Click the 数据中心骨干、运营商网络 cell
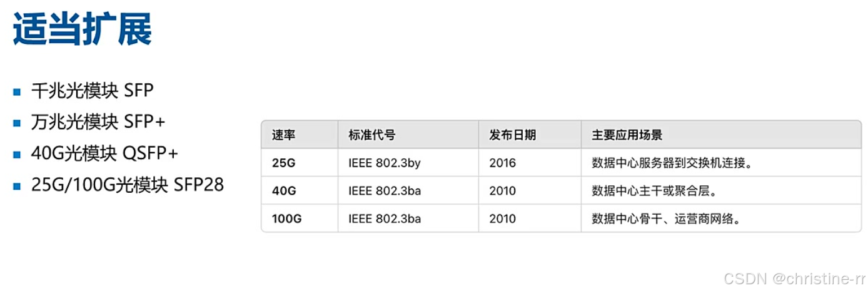Image resolution: width=868 pixels, height=293 pixels. (666, 218)
